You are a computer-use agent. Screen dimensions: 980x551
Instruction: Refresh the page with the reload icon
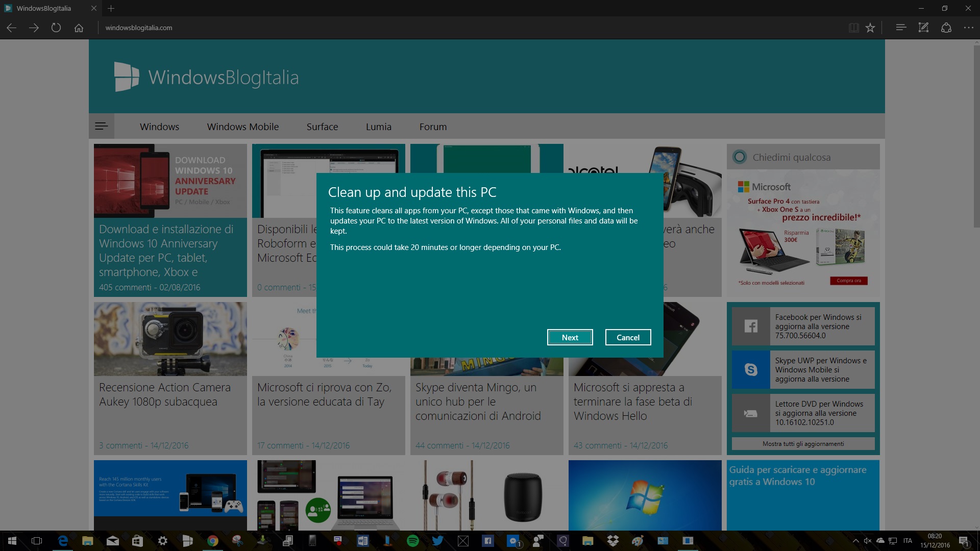pyautogui.click(x=56, y=28)
